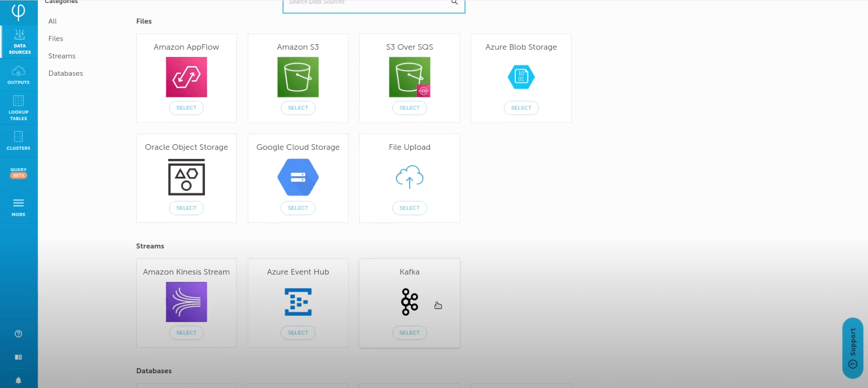Image resolution: width=868 pixels, height=388 pixels.
Task: Click Select under Kafka
Action: [410, 333]
